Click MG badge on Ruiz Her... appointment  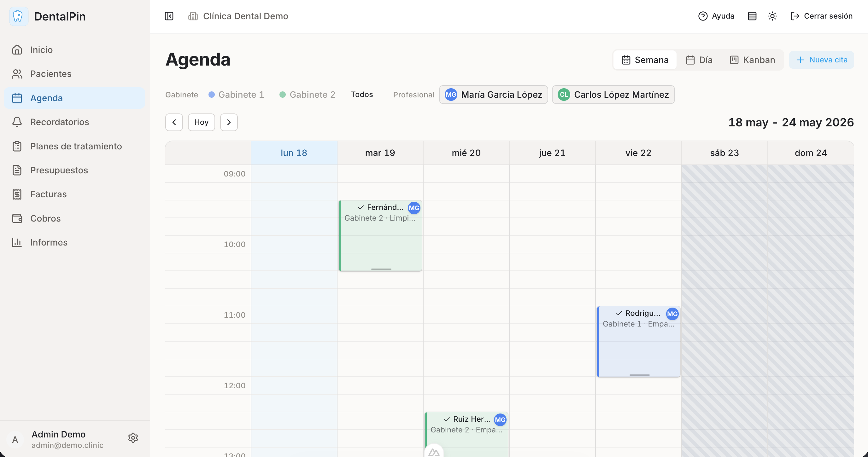coord(500,419)
